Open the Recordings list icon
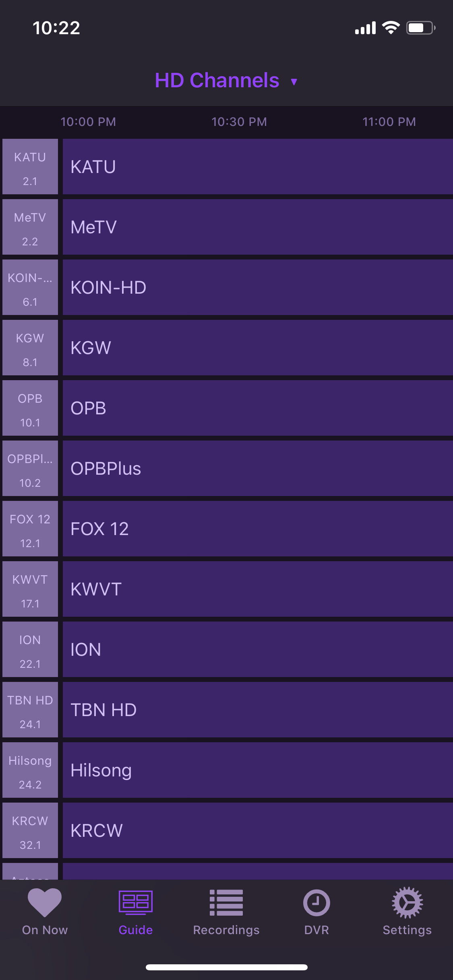Image resolution: width=453 pixels, height=980 pixels. tap(226, 902)
